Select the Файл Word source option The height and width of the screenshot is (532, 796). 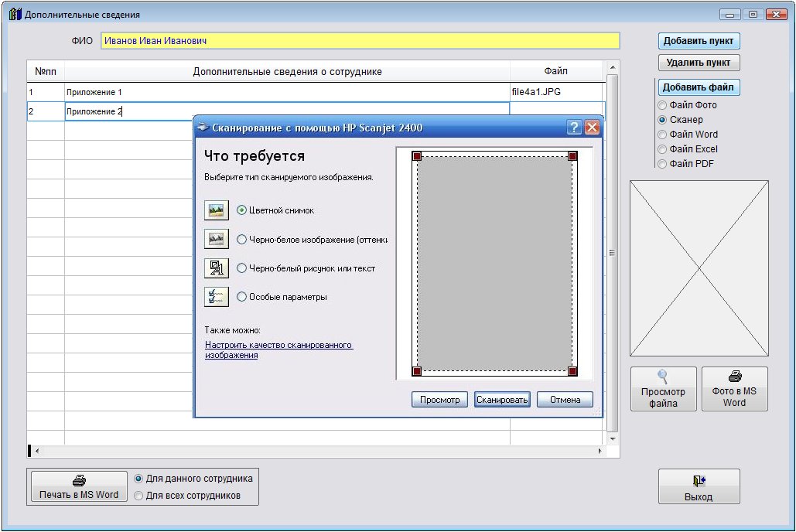click(x=662, y=135)
